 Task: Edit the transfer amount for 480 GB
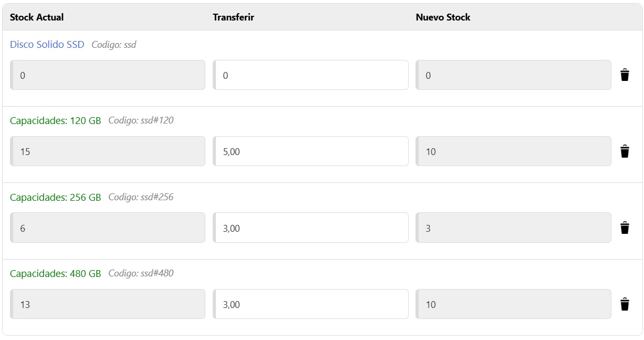click(x=310, y=304)
